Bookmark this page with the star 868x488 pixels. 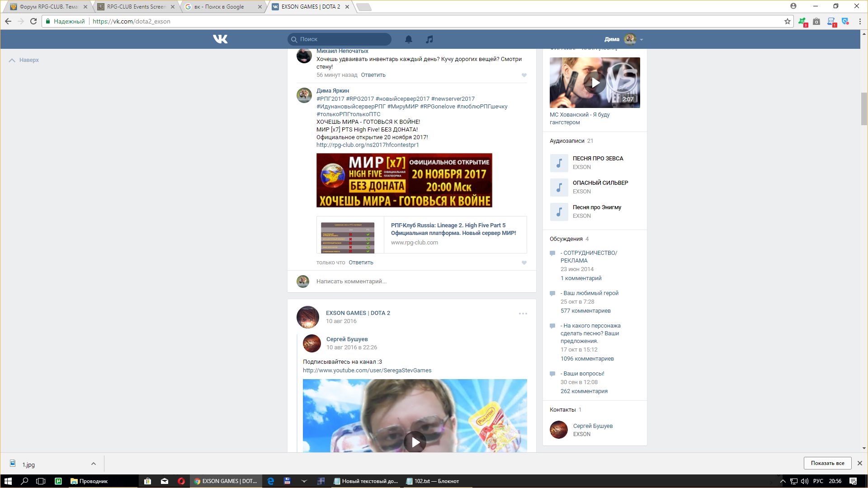[x=787, y=21]
